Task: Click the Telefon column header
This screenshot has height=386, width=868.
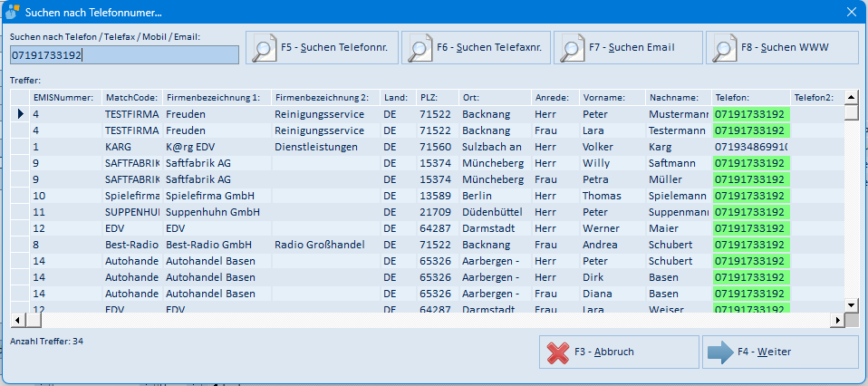Action: pyautogui.click(x=751, y=98)
